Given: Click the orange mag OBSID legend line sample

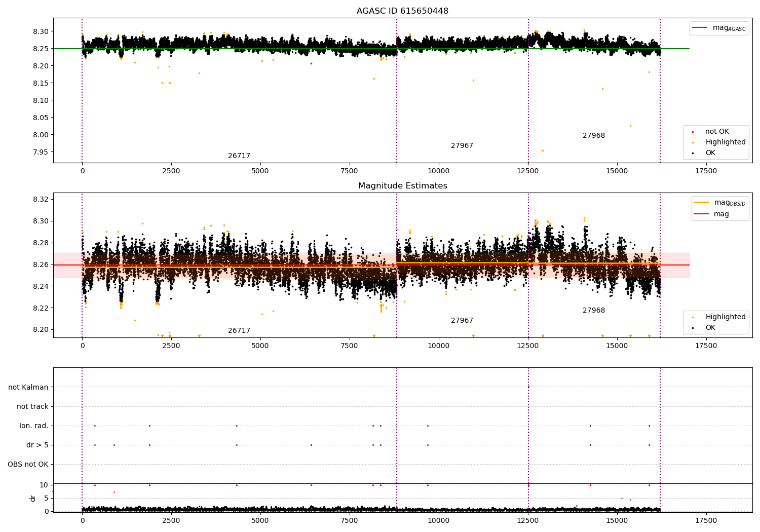Looking at the screenshot, I should (x=702, y=203).
